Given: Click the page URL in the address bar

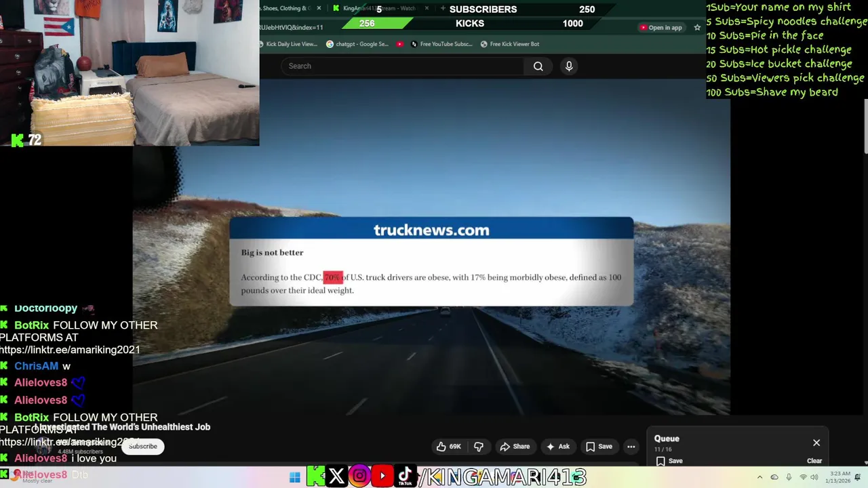Looking at the screenshot, I should [x=292, y=28].
